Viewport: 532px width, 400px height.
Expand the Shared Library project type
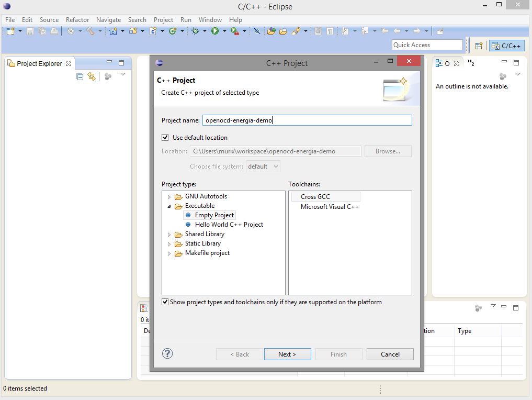tap(169, 235)
